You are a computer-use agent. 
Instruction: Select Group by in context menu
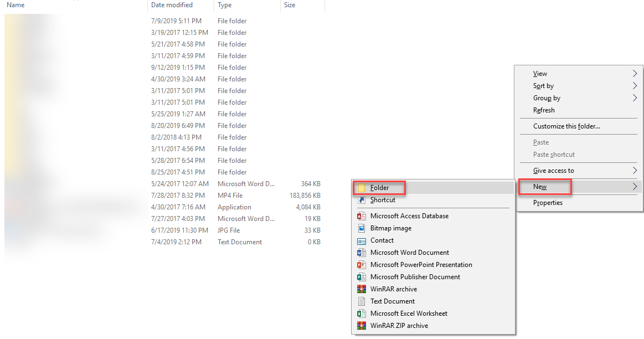pyautogui.click(x=579, y=98)
